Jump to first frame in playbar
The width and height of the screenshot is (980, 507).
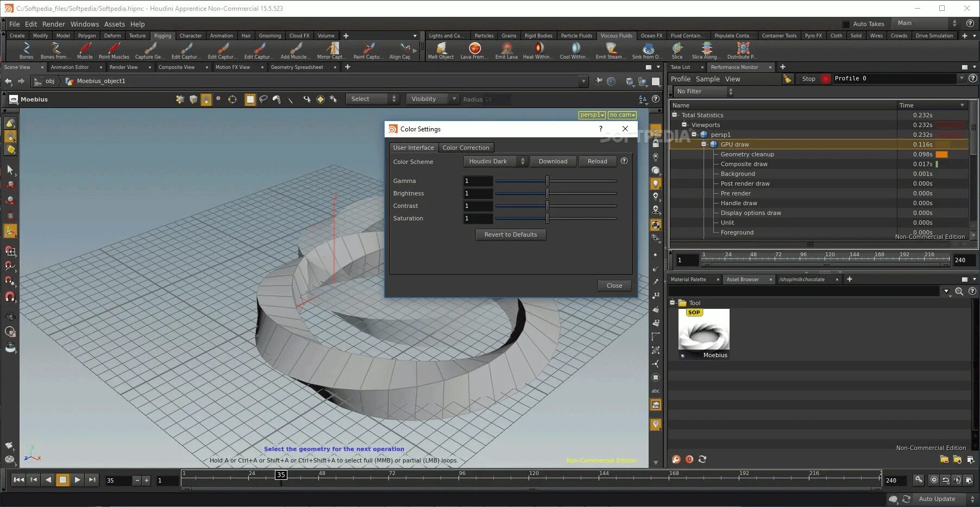point(18,480)
